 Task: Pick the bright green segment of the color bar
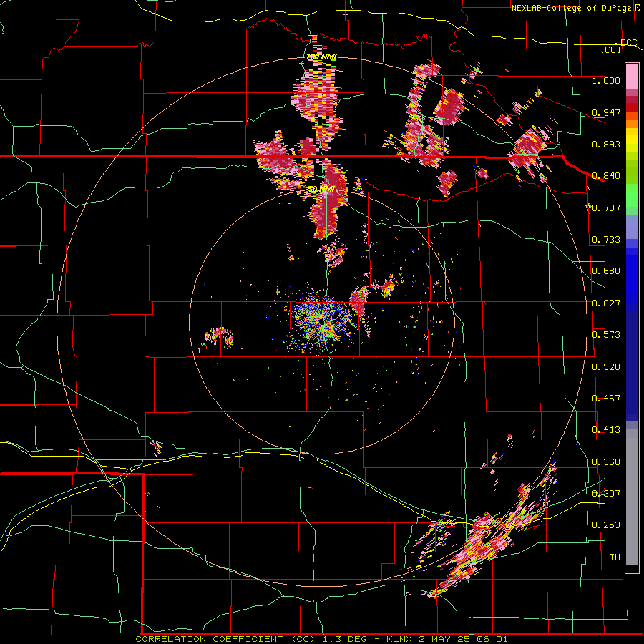coord(632,195)
